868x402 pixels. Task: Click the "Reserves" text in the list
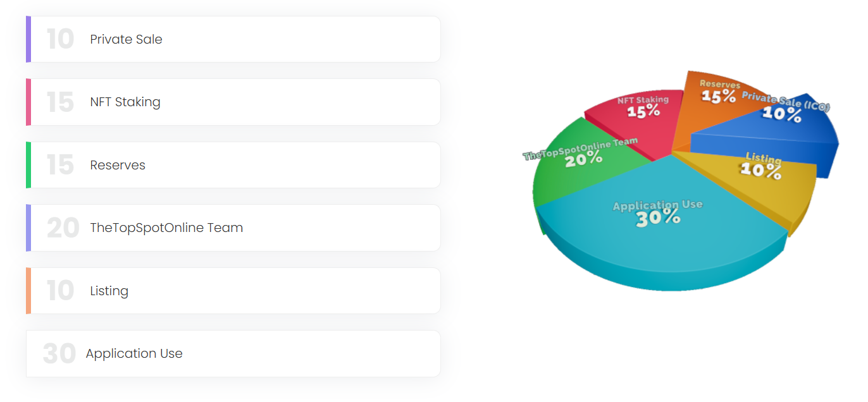pos(118,165)
